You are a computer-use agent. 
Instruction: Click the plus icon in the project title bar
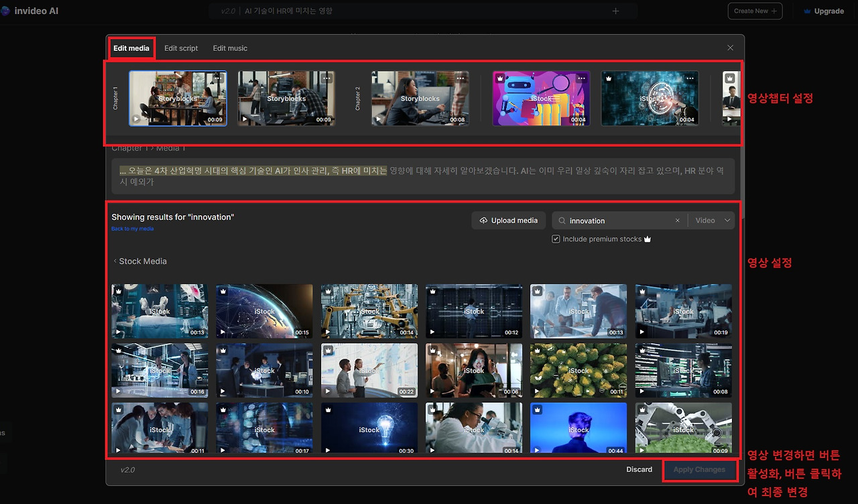click(615, 11)
